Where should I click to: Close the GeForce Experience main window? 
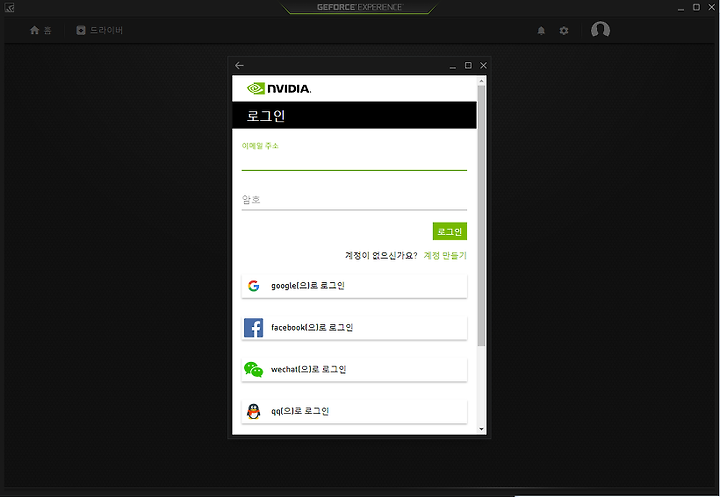[x=712, y=7]
